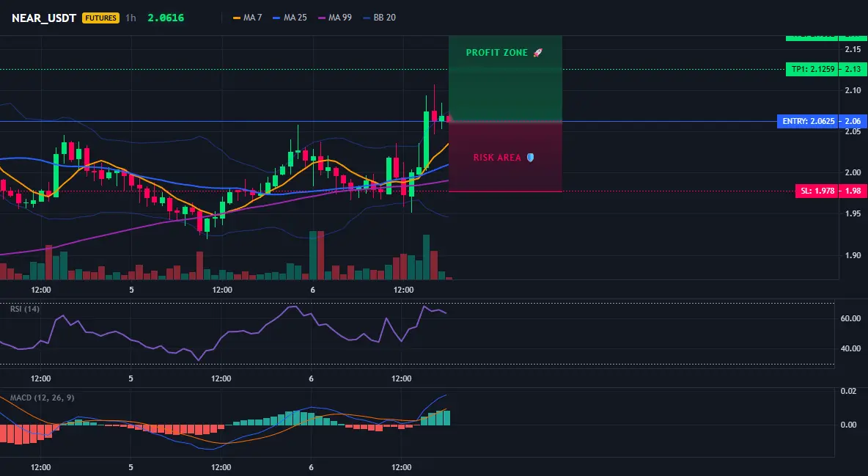Viewport: 868px width, 476px height.
Task: Select the green TP1: 2.1259 tag
Action: pyautogui.click(x=812, y=69)
